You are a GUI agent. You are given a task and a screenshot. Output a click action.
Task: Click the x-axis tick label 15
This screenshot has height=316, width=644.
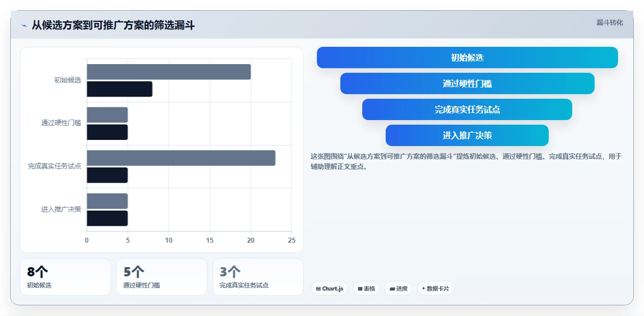210,240
